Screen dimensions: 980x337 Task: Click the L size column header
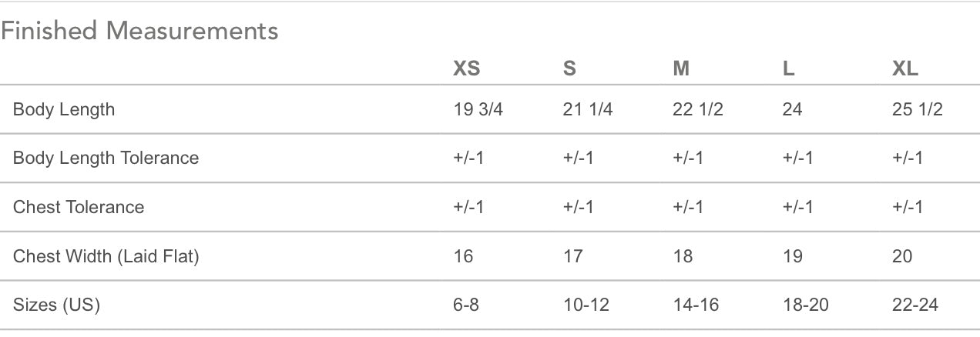point(788,68)
